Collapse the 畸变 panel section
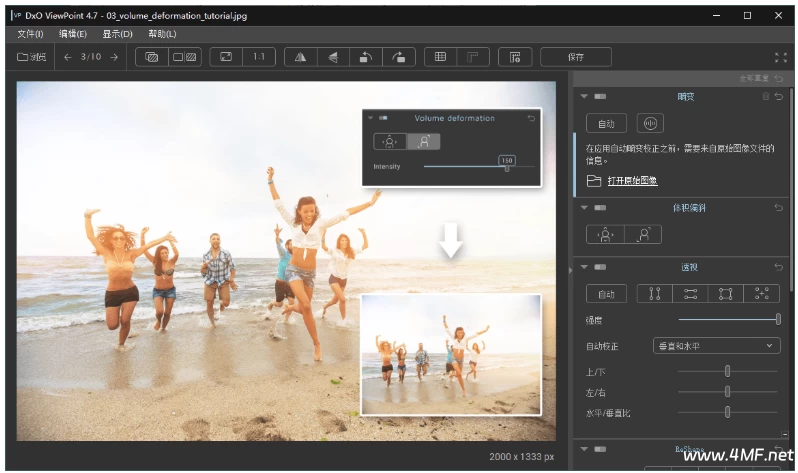798x473 pixels. pyautogui.click(x=582, y=97)
